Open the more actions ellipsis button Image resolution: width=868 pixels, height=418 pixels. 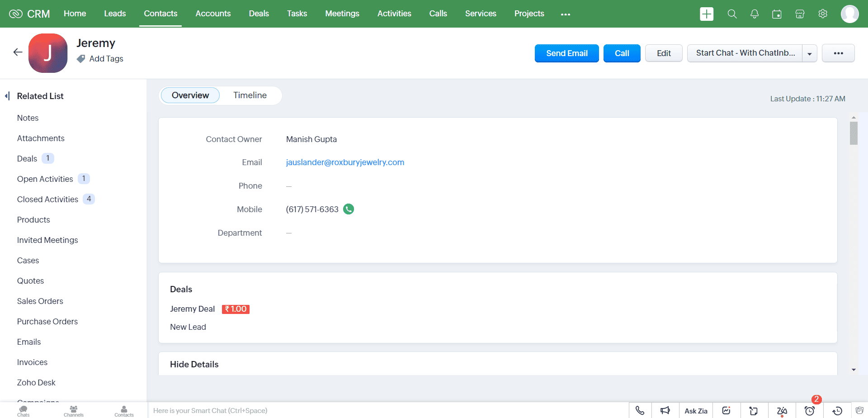tap(838, 53)
